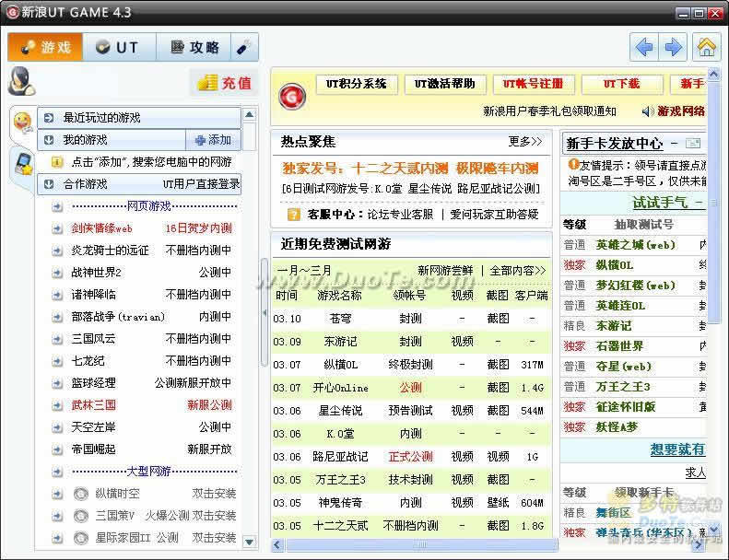The image size is (729, 560).
Task: Click the user avatar icon
Action: pyautogui.click(x=21, y=81)
